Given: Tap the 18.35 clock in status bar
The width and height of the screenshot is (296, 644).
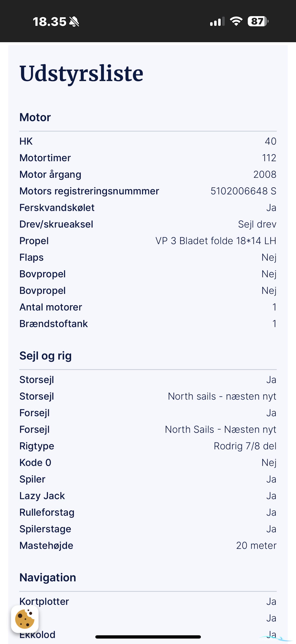Looking at the screenshot, I should coord(49,22).
